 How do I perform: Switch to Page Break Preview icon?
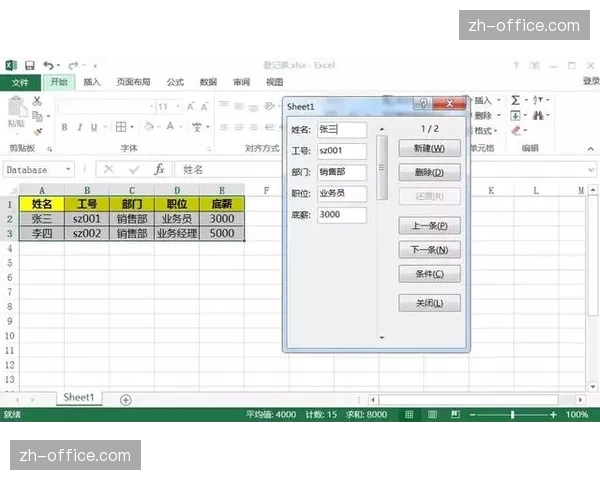pos(455,415)
